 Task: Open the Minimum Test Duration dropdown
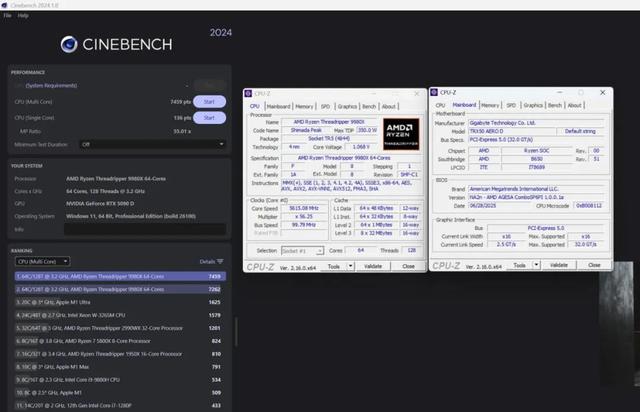[153, 144]
